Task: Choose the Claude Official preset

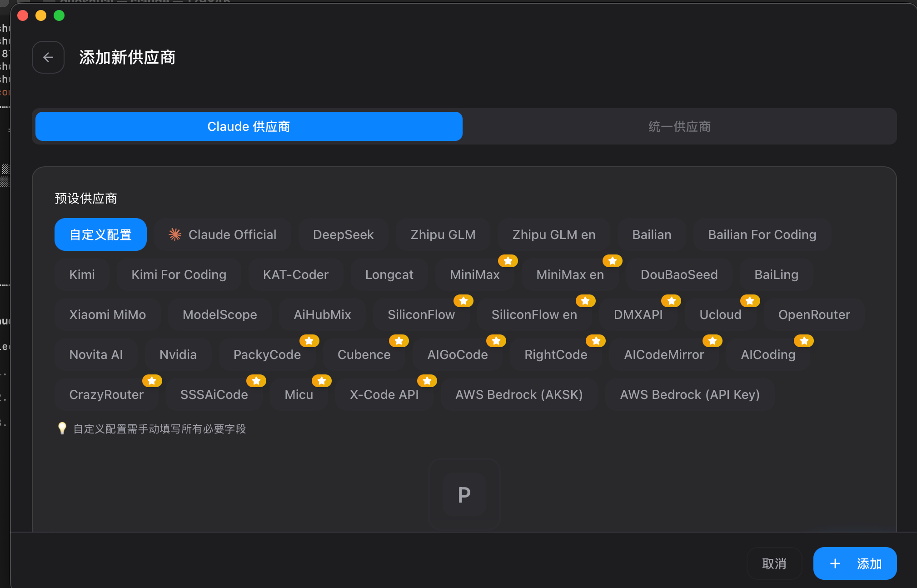Action: pyautogui.click(x=223, y=234)
